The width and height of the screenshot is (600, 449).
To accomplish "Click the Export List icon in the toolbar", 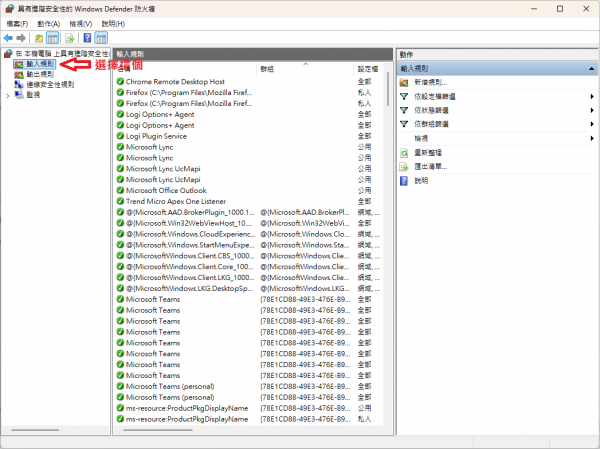I will coord(70,37).
